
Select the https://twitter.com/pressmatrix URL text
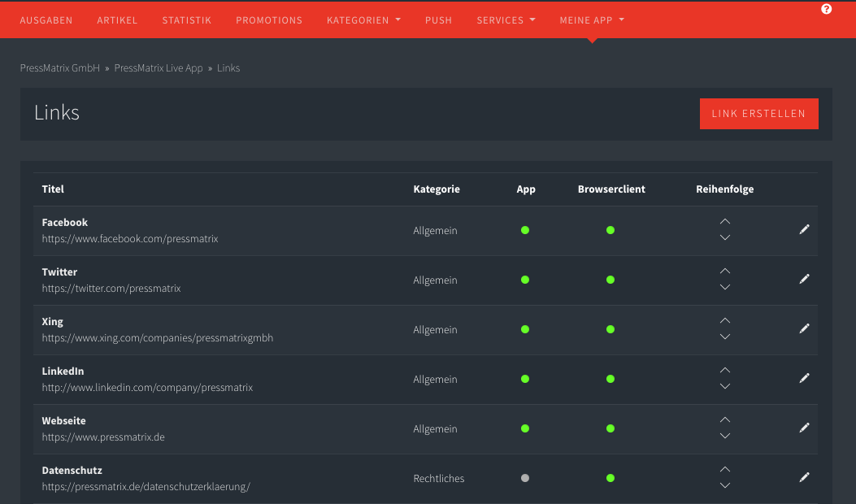(x=111, y=289)
